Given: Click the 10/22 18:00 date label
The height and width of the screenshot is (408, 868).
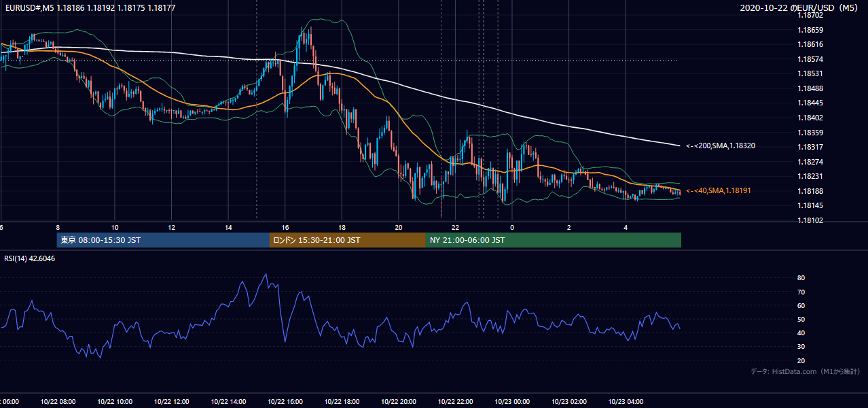Looking at the screenshot, I should coord(342,401).
